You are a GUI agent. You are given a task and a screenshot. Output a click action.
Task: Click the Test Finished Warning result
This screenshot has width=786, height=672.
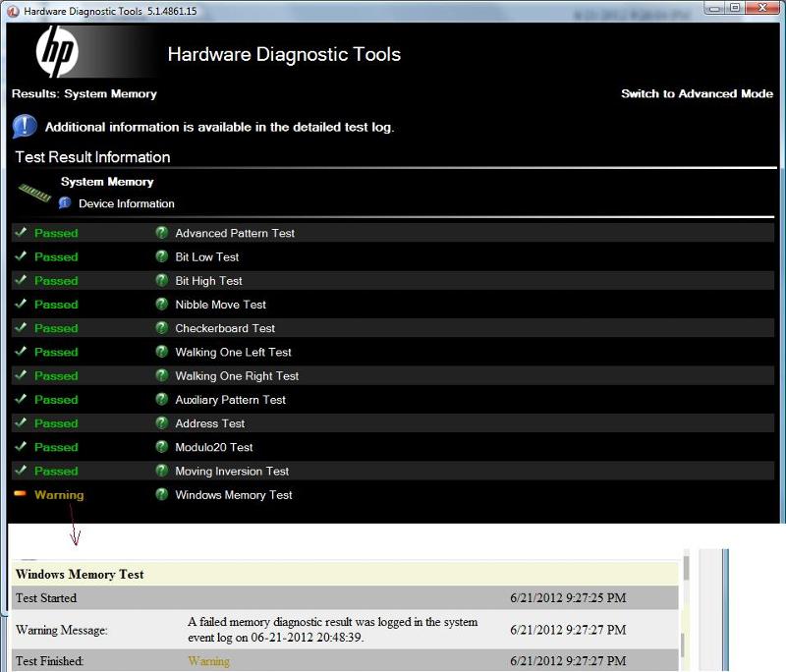208,661
